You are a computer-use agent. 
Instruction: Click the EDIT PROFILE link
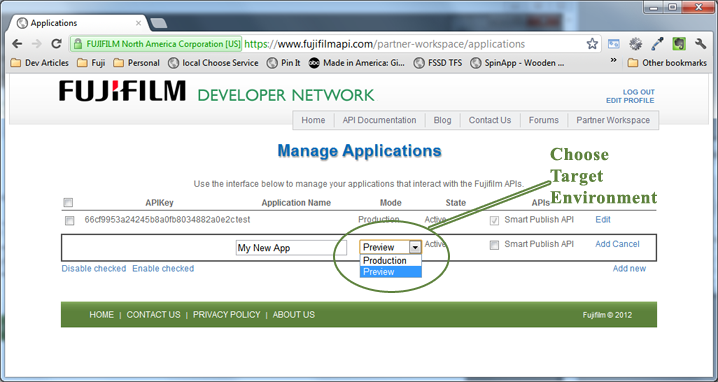tap(630, 100)
